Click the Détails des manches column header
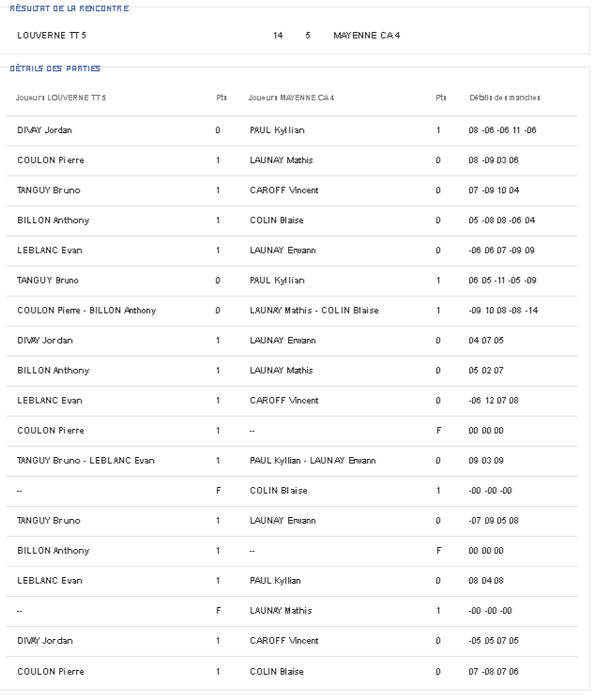592x700 pixels. click(x=505, y=98)
